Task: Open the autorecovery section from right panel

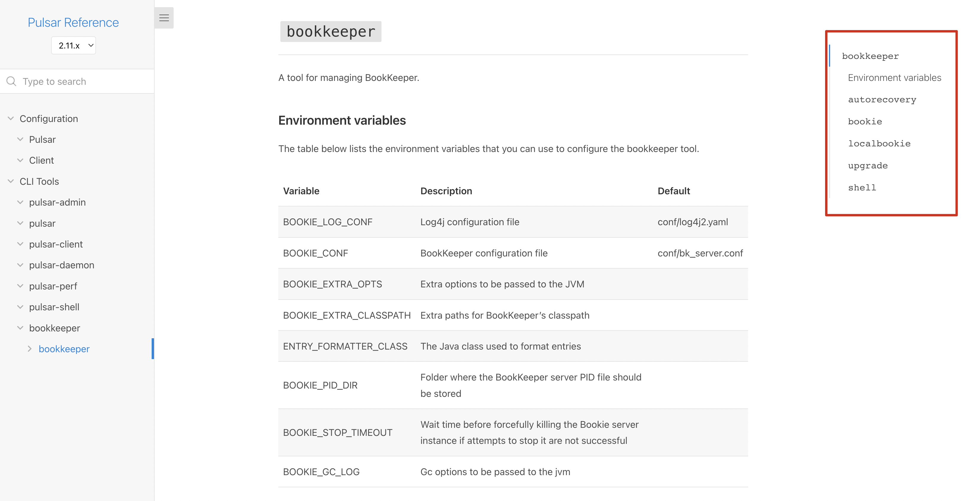Action: (882, 99)
